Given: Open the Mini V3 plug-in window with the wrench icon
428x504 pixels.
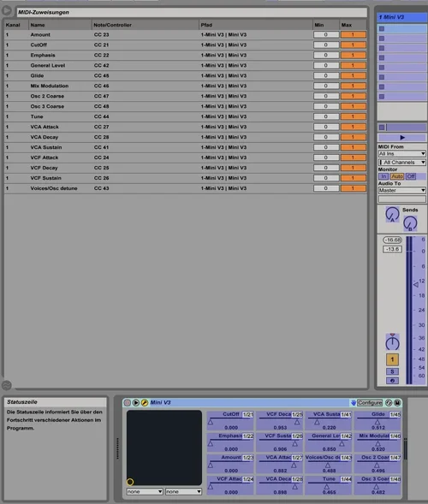Looking at the screenshot, I should 145,402.
